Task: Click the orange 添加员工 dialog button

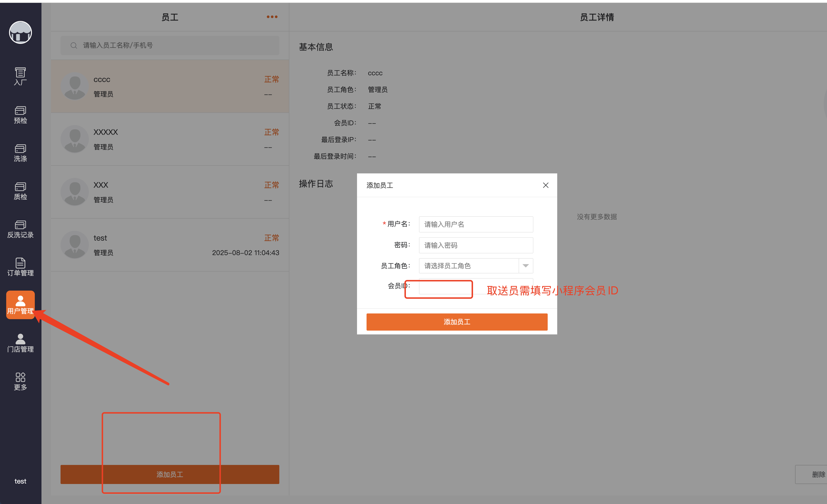Action: click(457, 322)
